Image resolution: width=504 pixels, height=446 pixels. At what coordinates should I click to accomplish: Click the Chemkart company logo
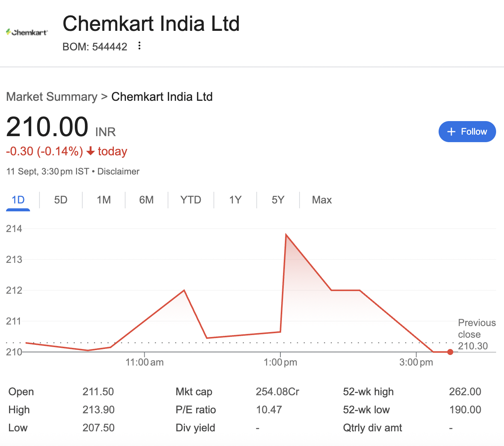[27, 32]
